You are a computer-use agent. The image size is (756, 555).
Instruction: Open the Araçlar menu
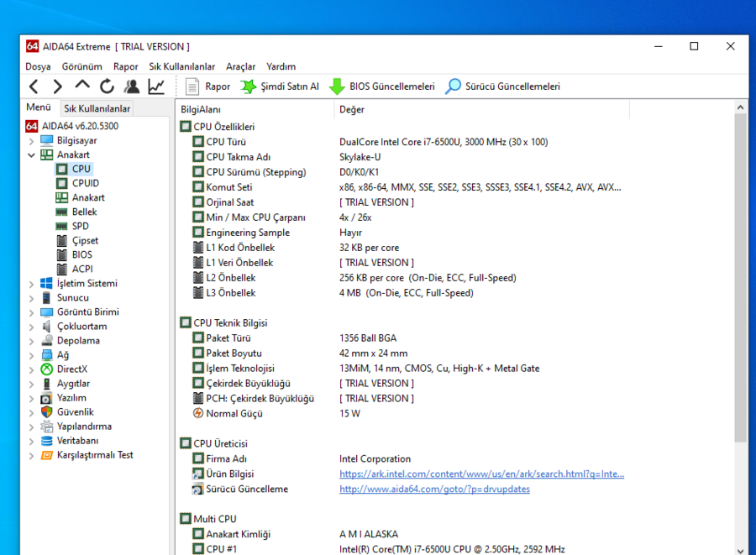(240, 66)
